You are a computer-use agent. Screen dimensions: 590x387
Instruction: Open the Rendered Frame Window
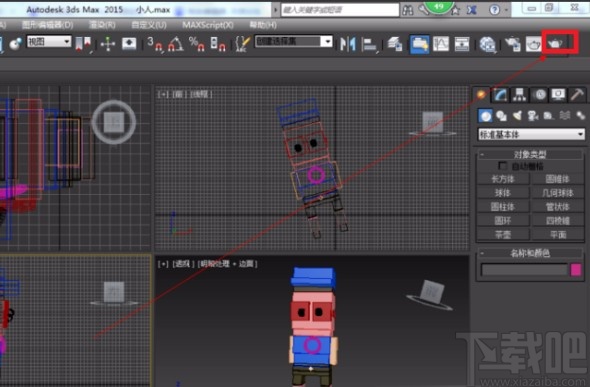[533, 44]
